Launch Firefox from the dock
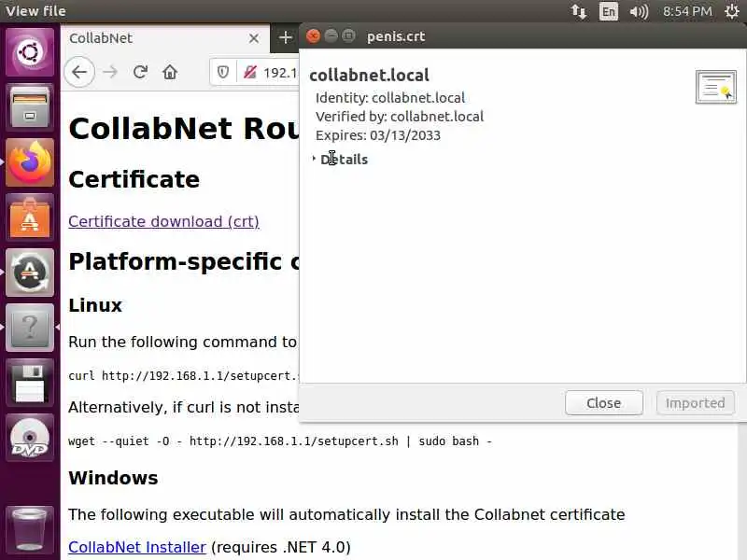 click(x=30, y=161)
